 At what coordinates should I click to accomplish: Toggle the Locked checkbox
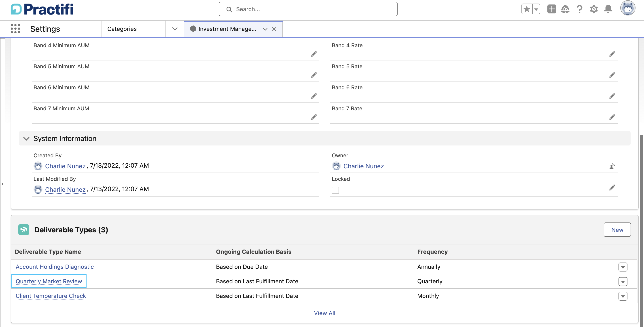click(335, 190)
